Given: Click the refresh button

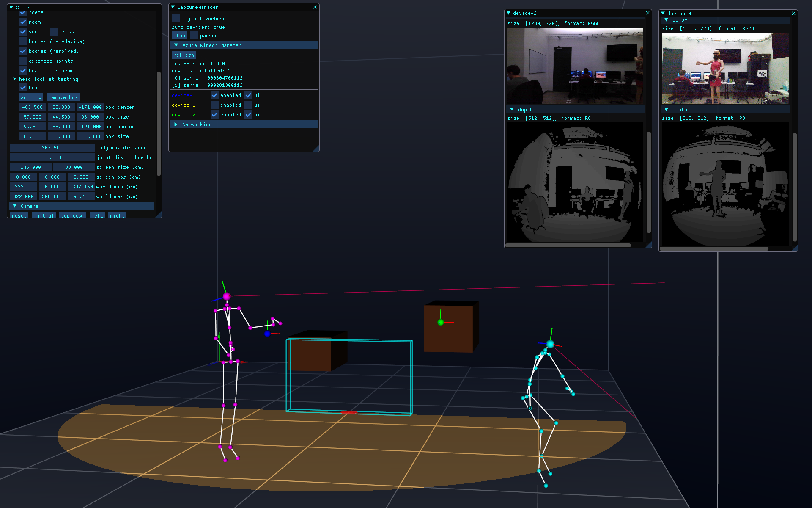Looking at the screenshot, I should pyautogui.click(x=184, y=55).
